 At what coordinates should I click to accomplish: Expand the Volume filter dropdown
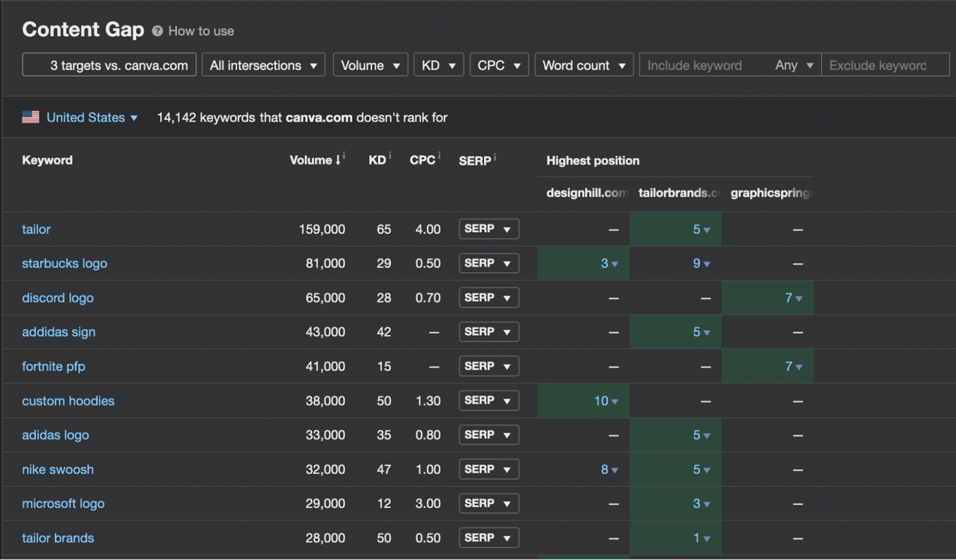(370, 65)
